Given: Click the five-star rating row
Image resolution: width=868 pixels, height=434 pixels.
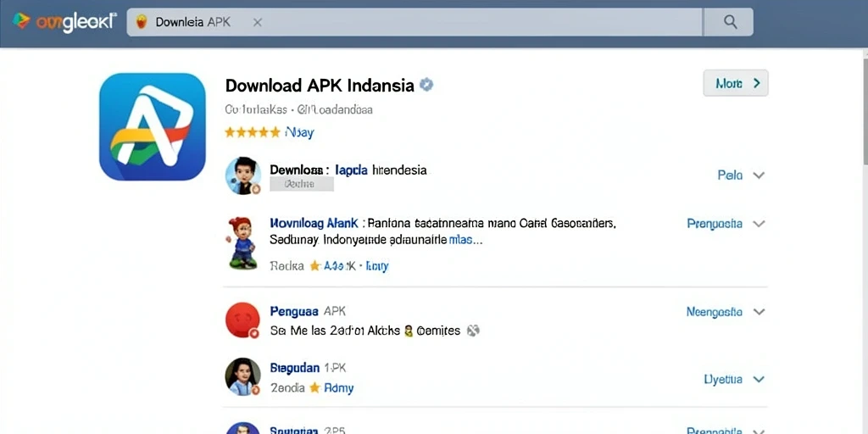Looking at the screenshot, I should pos(253,132).
